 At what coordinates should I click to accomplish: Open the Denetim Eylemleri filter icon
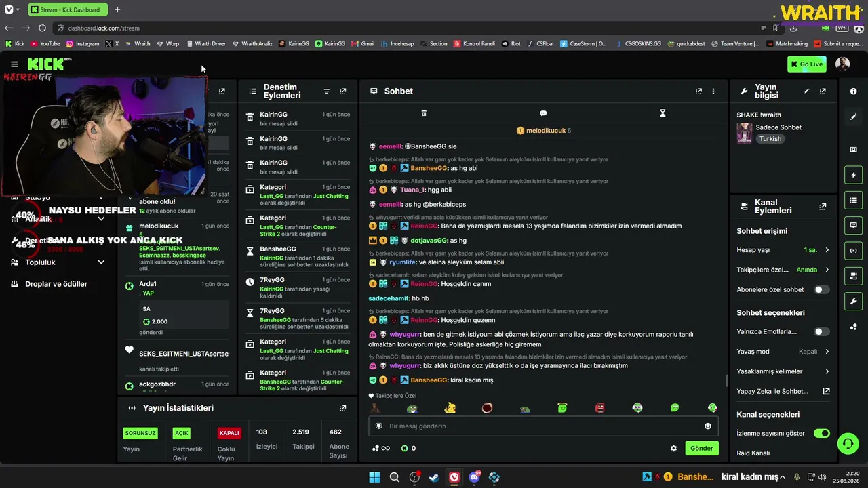coord(326,91)
